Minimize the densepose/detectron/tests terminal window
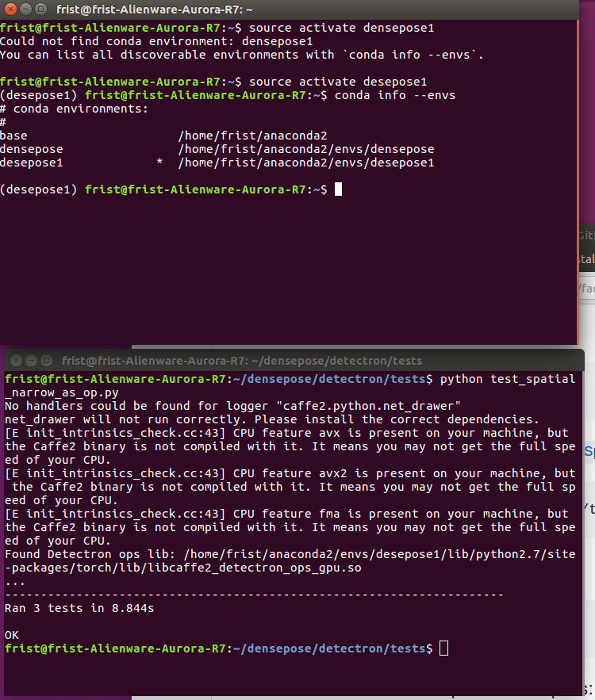 (x=31, y=360)
